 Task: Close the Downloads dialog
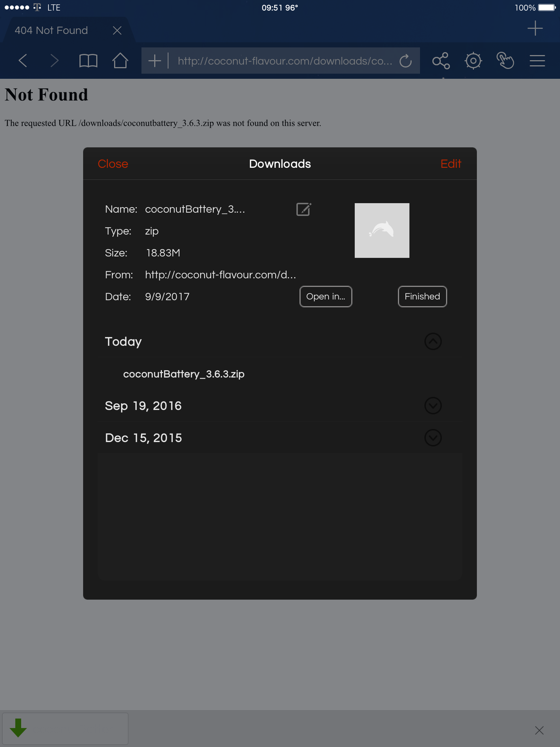[x=113, y=164]
